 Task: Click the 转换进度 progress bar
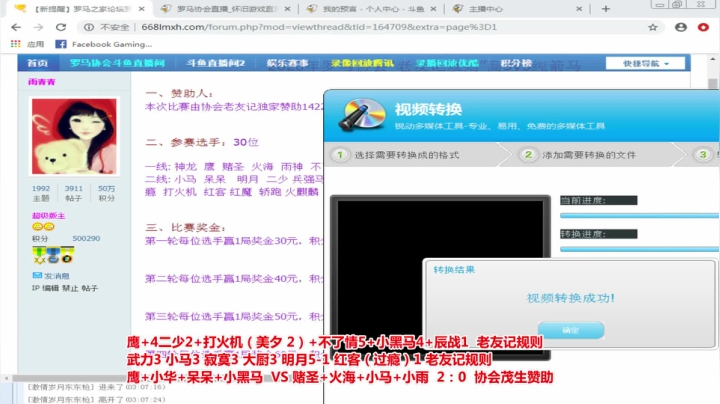point(639,249)
